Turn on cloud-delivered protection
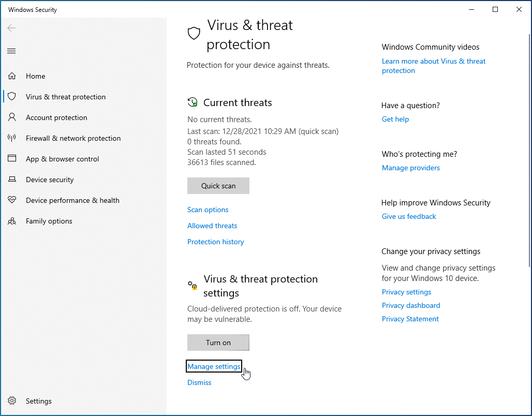Image resolution: width=532 pixels, height=416 pixels. (218, 343)
